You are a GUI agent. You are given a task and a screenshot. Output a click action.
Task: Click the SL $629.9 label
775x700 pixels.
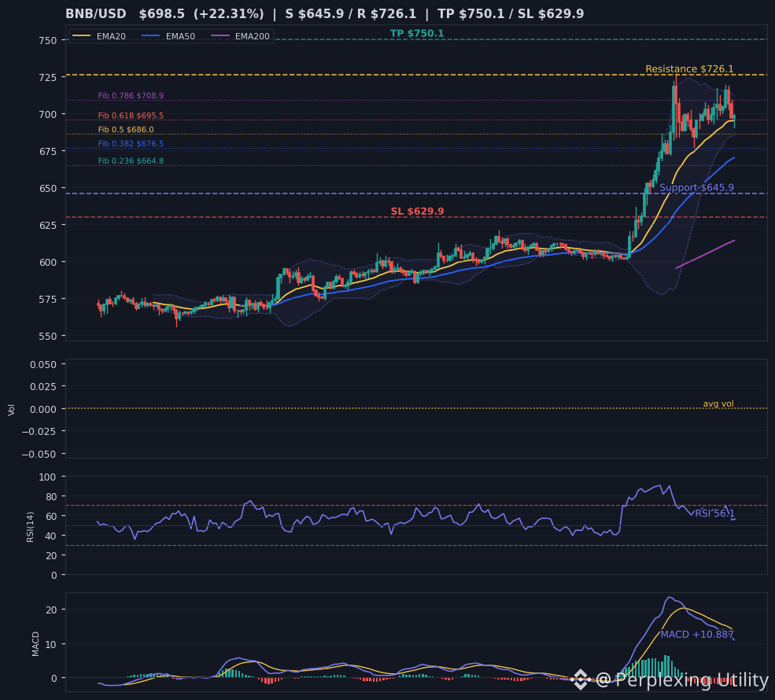point(417,212)
